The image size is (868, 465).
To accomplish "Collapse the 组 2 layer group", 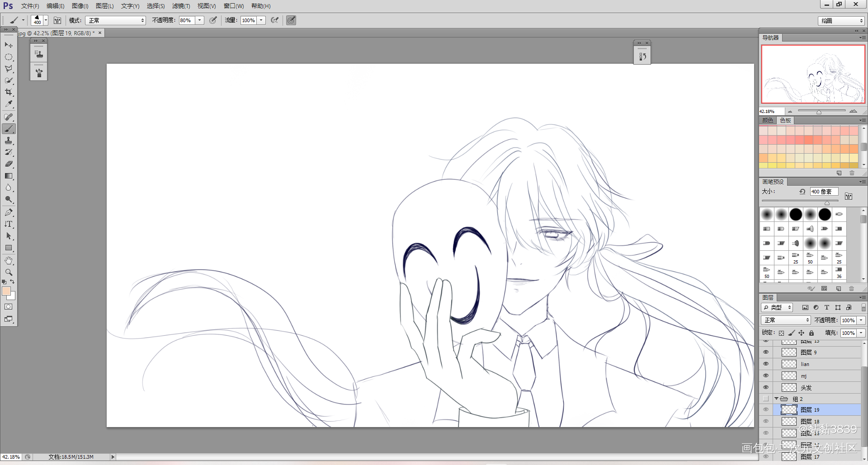I will (x=776, y=399).
